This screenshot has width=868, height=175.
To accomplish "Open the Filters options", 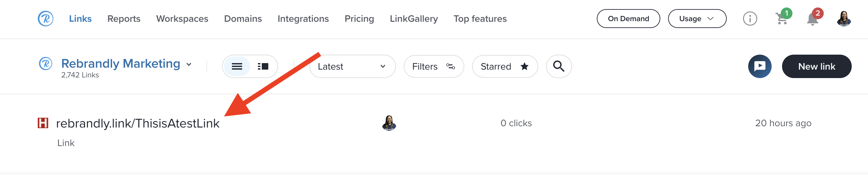I will pyautogui.click(x=433, y=66).
